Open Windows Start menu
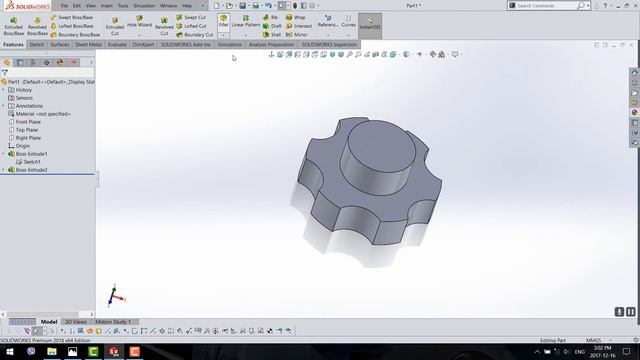This screenshot has width=640, height=360. [x=10, y=351]
